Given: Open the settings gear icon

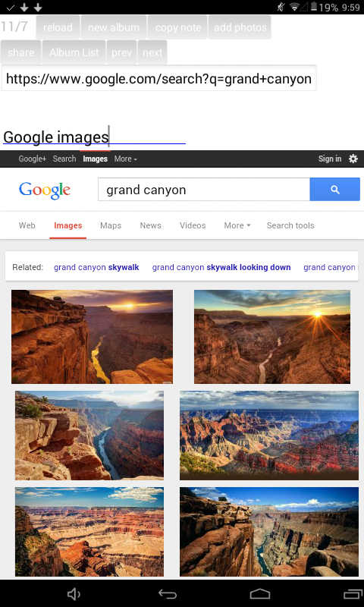Looking at the screenshot, I should click(x=353, y=159).
